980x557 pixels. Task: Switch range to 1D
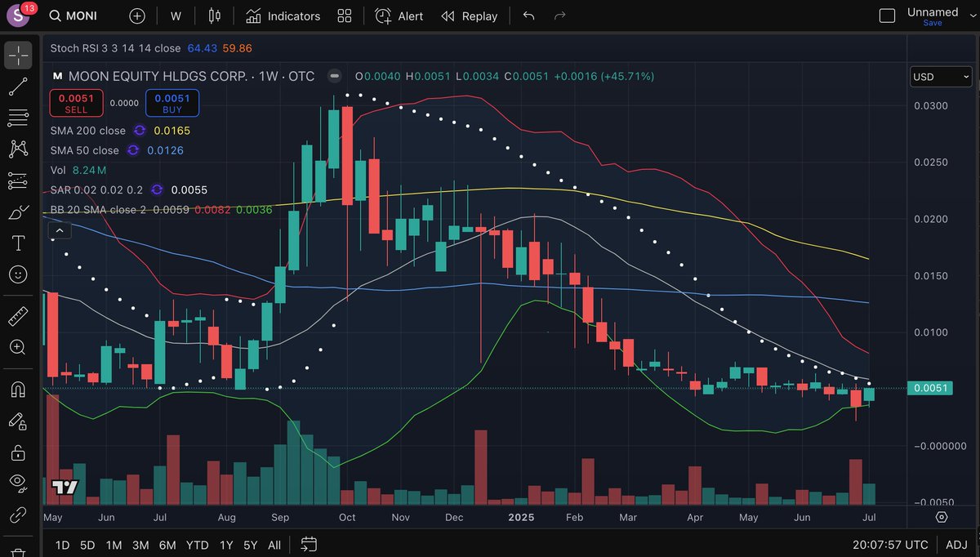coord(62,545)
